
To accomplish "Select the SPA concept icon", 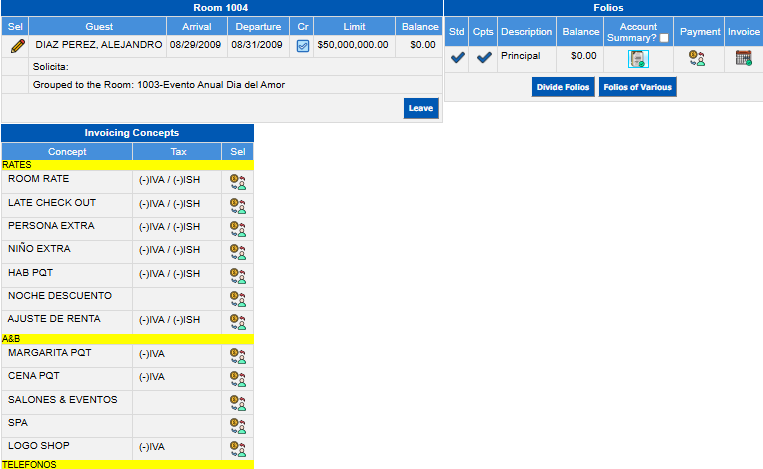I will (x=237, y=426).
